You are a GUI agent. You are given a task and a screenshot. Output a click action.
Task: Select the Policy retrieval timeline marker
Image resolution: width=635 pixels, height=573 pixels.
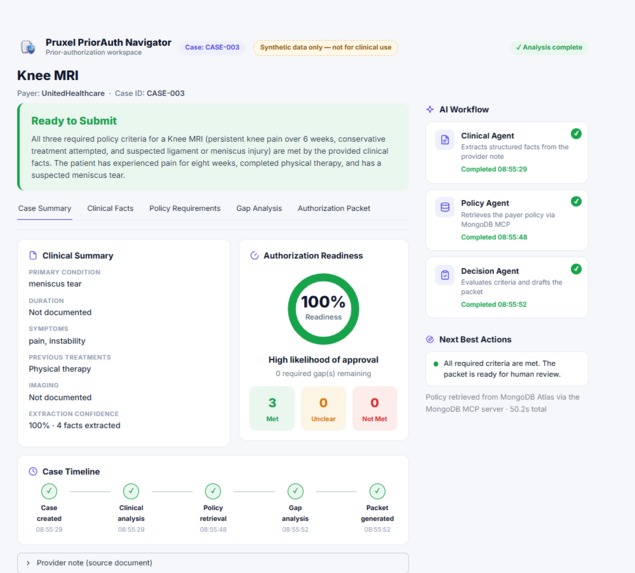213,491
